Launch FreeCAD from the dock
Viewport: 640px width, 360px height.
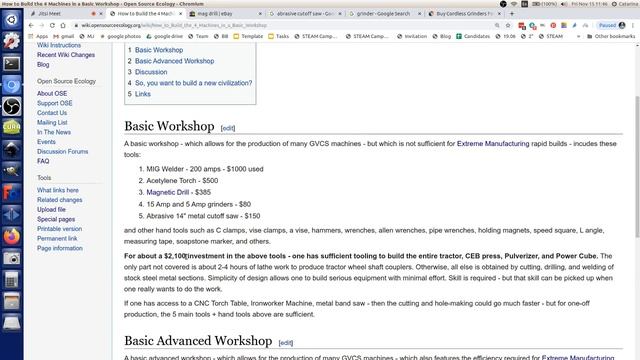[x=11, y=193]
